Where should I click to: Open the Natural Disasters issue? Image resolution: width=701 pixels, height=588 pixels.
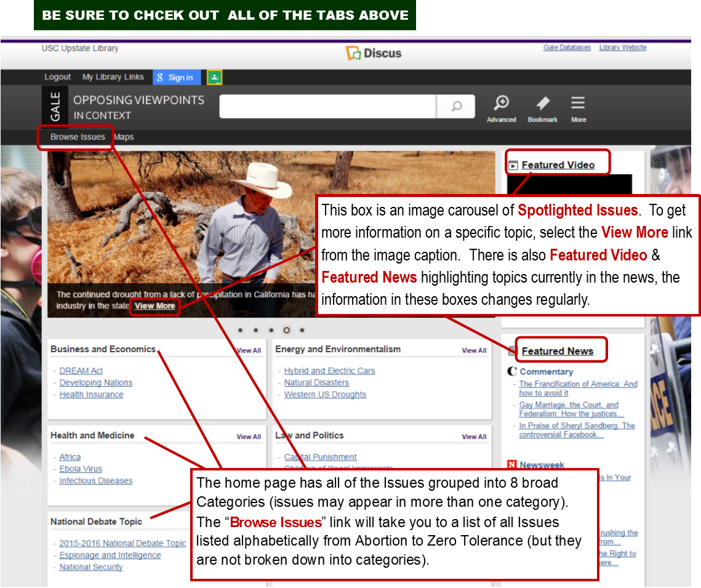pos(316,383)
